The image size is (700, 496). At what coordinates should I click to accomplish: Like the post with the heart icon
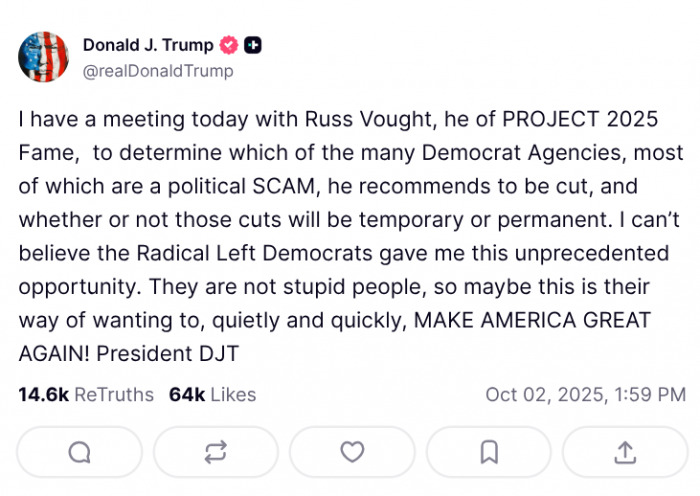[352, 453]
